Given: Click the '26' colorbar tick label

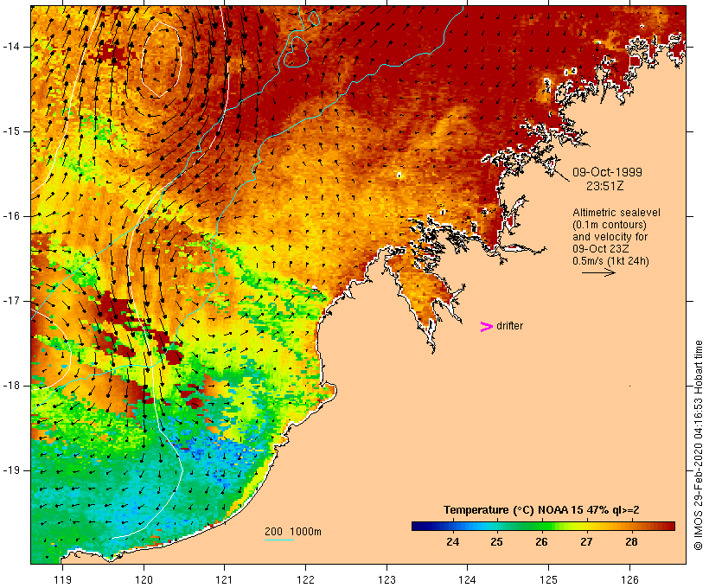Looking at the screenshot, I should click(x=542, y=542).
